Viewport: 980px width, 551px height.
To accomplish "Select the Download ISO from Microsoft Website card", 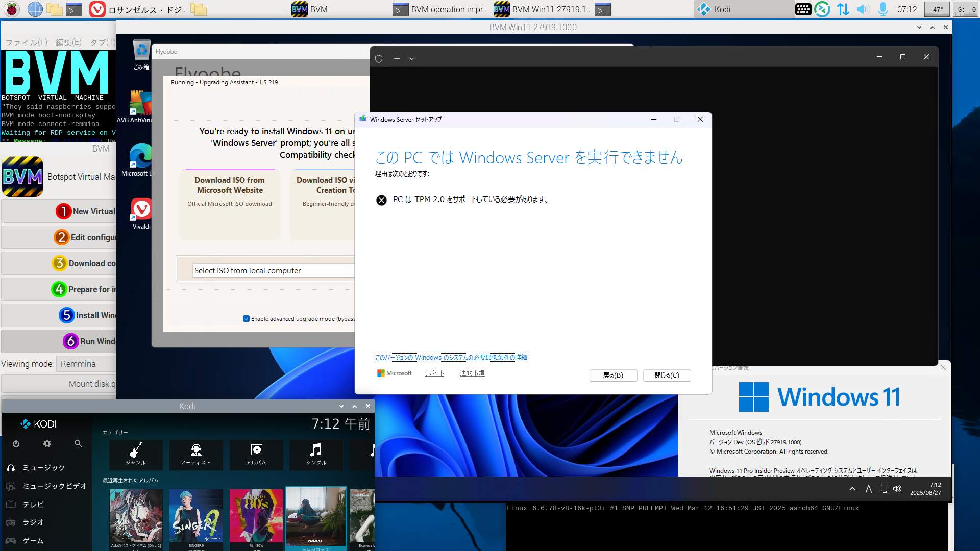I will coord(230,204).
